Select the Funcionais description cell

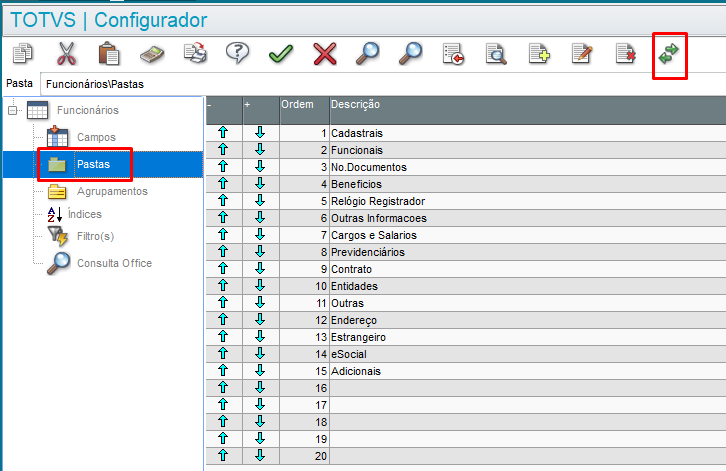click(x=528, y=150)
